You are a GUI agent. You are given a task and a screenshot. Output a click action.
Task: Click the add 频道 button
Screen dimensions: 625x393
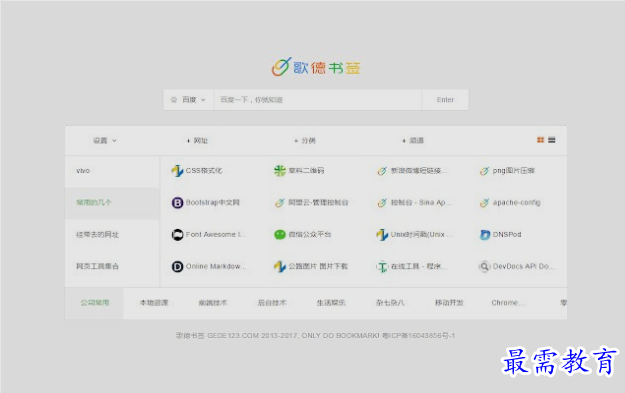413,140
